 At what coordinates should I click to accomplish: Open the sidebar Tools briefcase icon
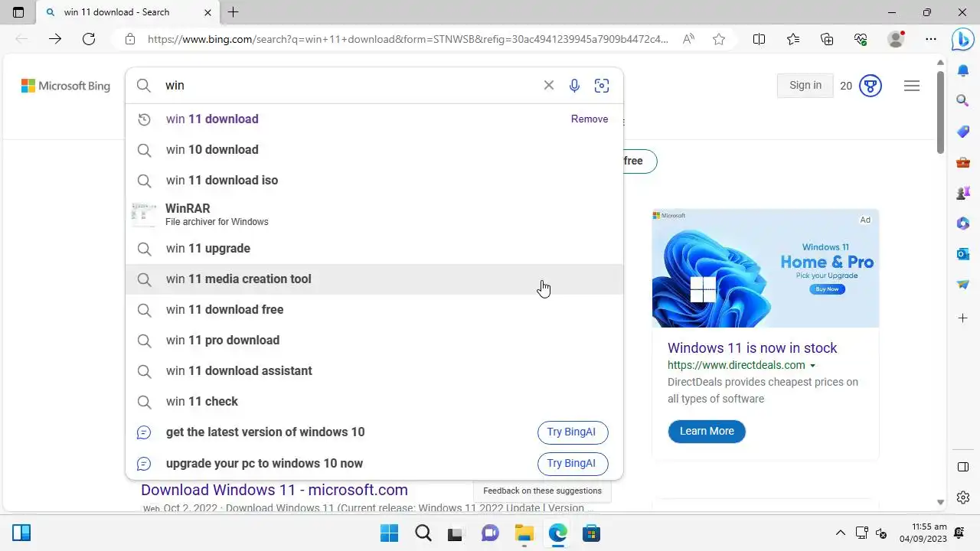tap(963, 162)
